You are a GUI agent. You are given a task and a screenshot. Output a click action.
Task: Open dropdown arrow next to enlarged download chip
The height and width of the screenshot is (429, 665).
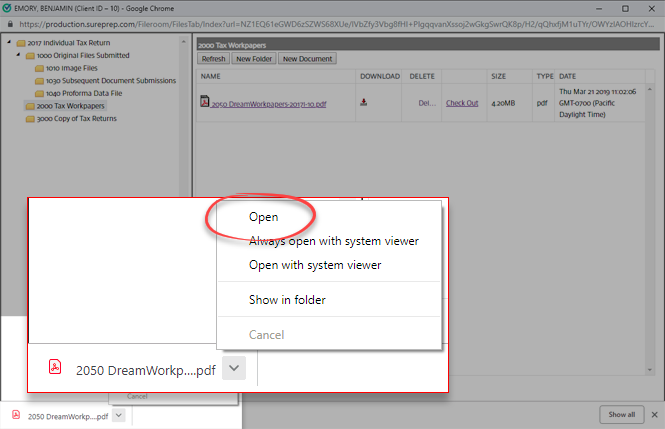tap(233, 368)
